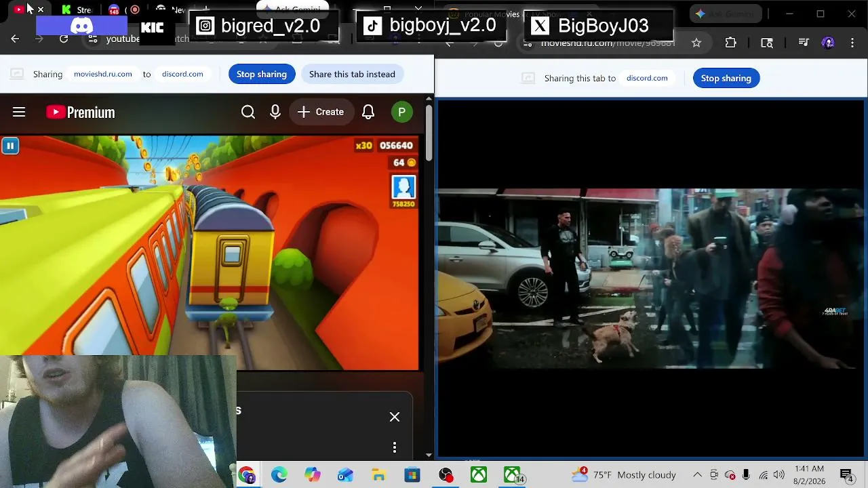Choose Share this tab instead

pos(352,74)
